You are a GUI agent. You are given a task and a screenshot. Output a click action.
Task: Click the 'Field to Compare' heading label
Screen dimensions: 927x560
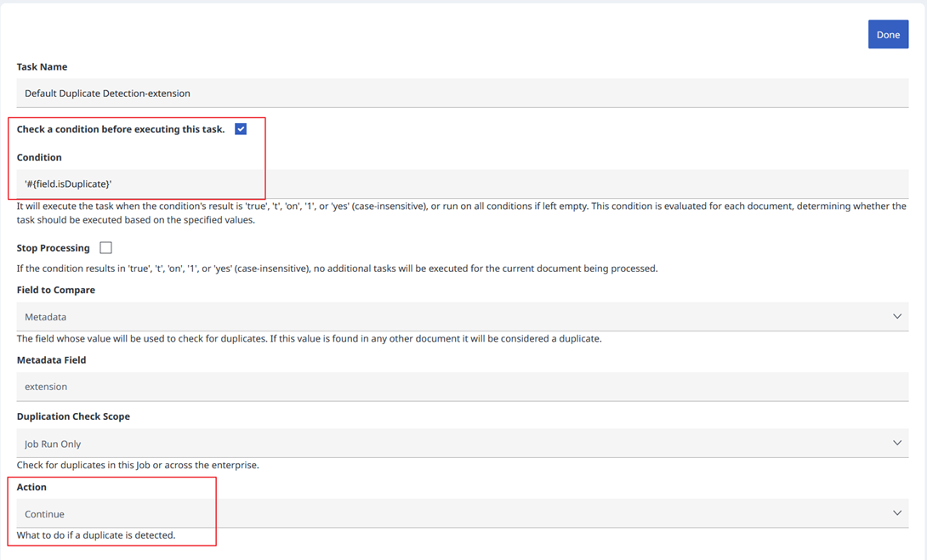tap(56, 290)
